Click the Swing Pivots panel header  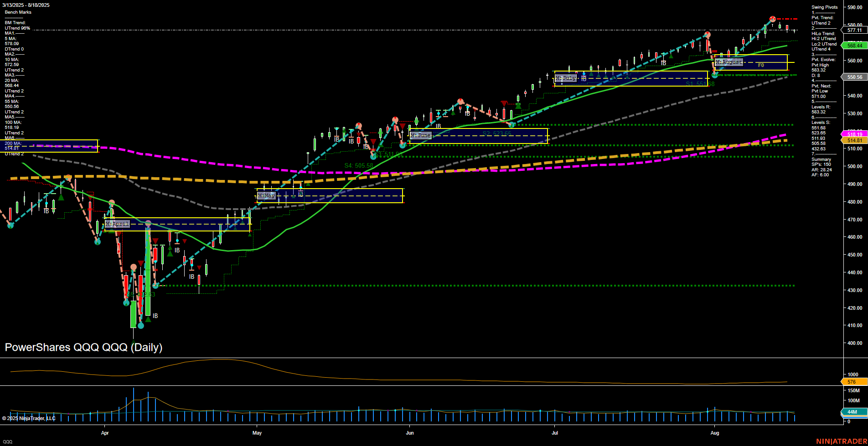pyautogui.click(x=823, y=7)
